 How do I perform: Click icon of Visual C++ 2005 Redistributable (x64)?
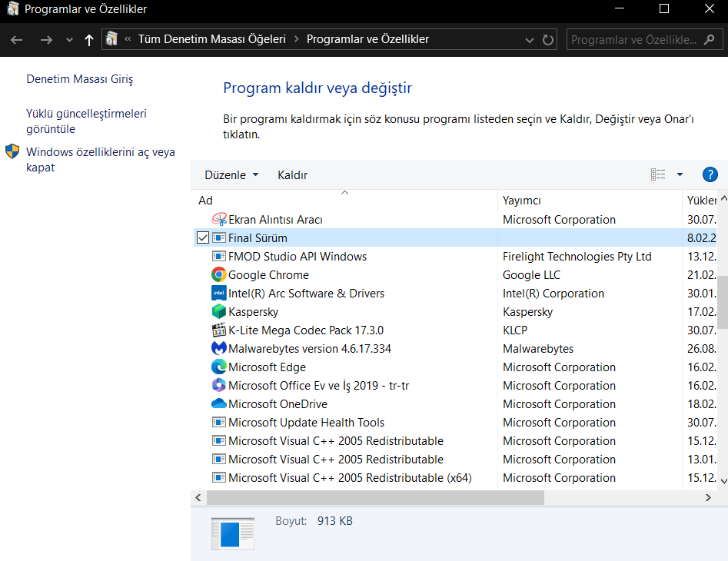(x=218, y=477)
